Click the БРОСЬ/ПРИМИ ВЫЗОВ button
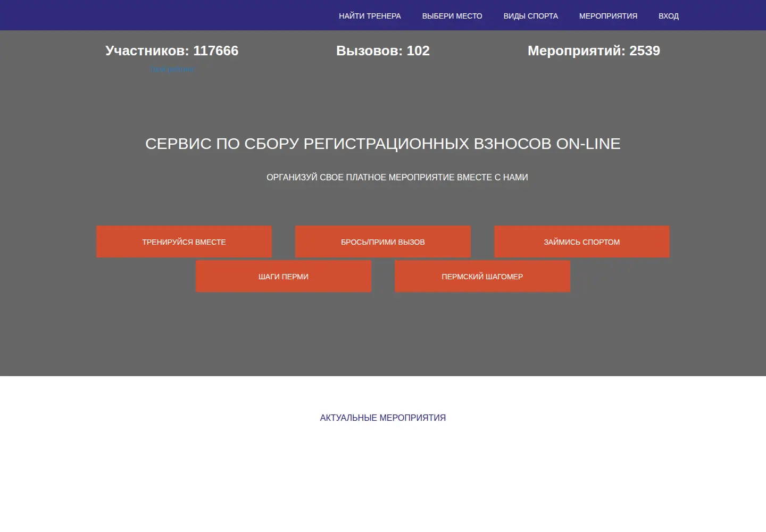The image size is (766, 532). pos(383,242)
